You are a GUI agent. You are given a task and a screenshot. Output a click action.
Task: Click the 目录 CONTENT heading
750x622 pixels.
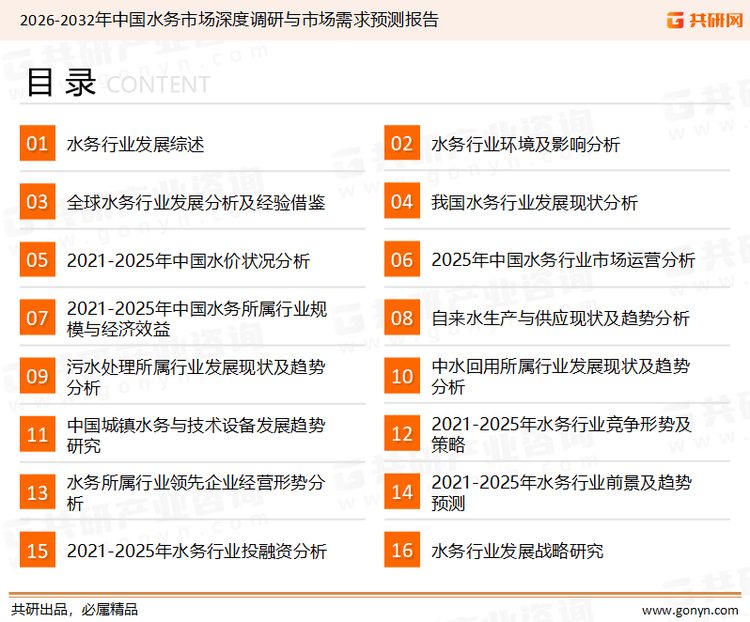[117, 83]
